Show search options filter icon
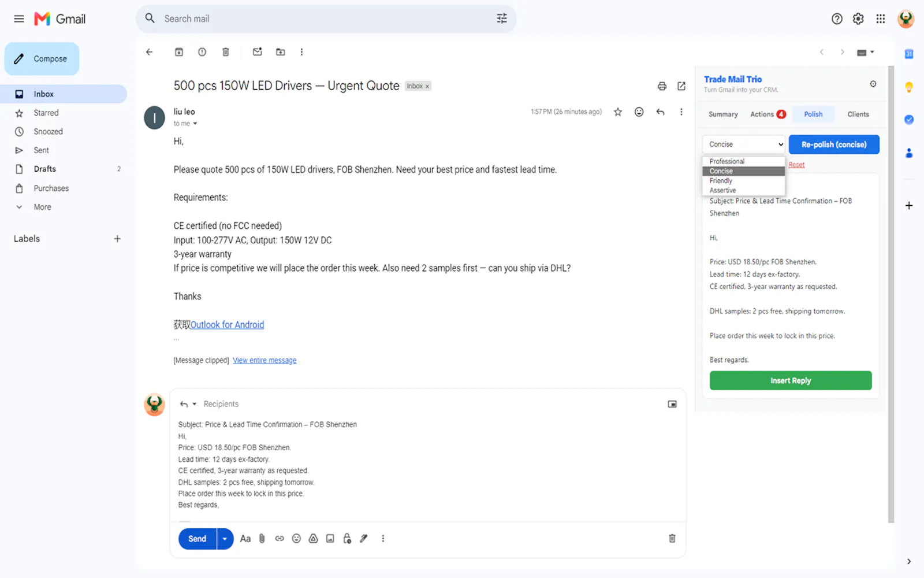Image resolution: width=924 pixels, height=578 pixels. (x=501, y=18)
